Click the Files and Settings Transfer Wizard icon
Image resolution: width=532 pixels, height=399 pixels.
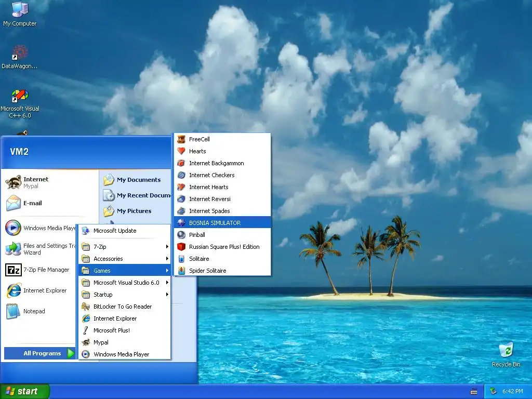click(x=14, y=249)
